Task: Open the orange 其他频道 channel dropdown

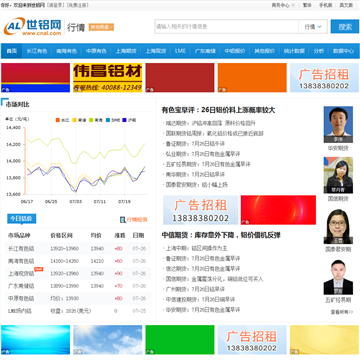Action: 101,27
